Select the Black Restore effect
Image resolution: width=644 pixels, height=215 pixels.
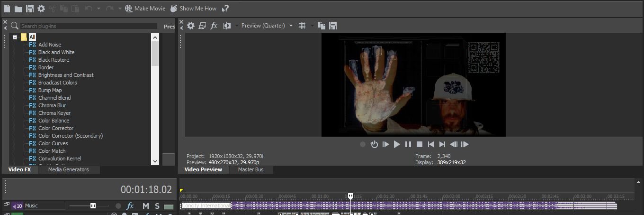(54, 60)
